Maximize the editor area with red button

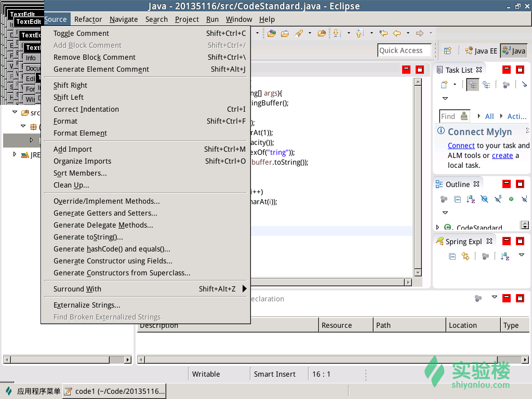[x=420, y=70]
